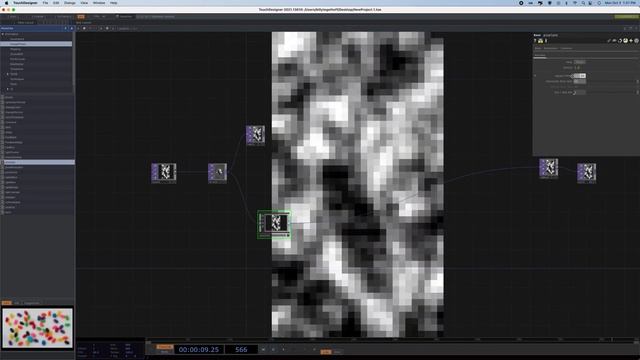Click the operator help question mark icon
The width and height of the screenshot is (640, 360).
[x=535, y=41]
